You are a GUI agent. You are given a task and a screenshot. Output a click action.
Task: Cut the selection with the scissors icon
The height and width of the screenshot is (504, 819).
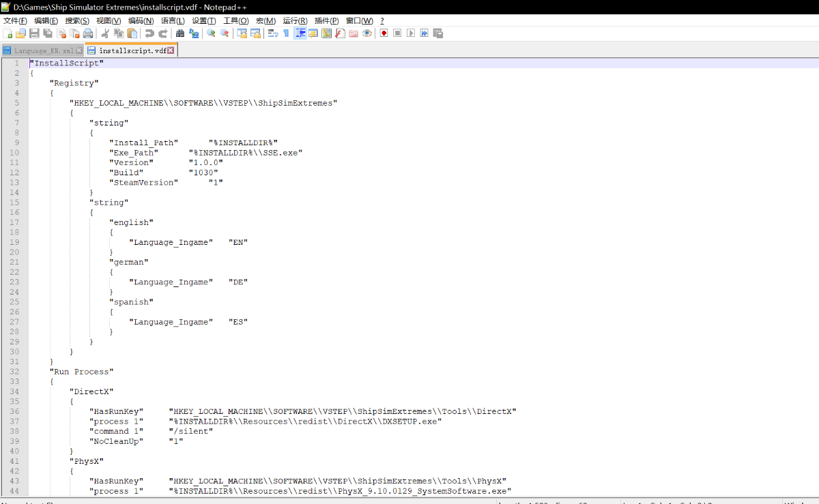[x=105, y=33]
